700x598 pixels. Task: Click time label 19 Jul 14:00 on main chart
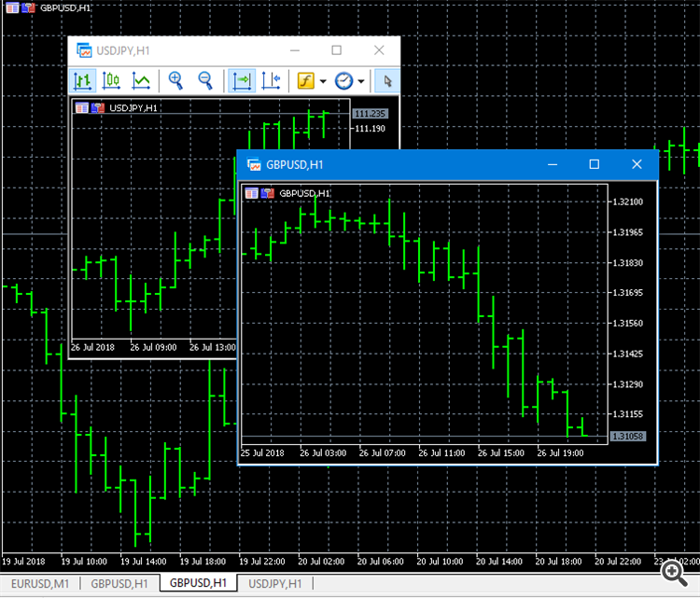(x=144, y=562)
